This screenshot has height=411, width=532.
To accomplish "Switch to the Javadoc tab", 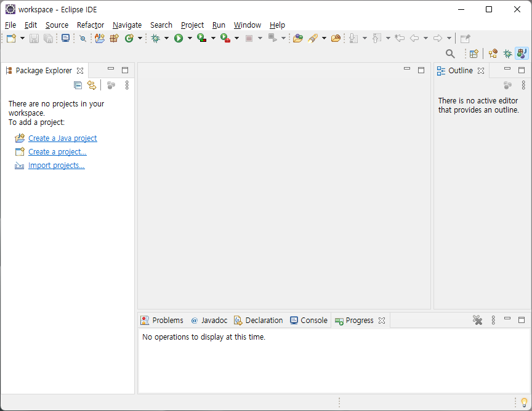I will pos(209,321).
